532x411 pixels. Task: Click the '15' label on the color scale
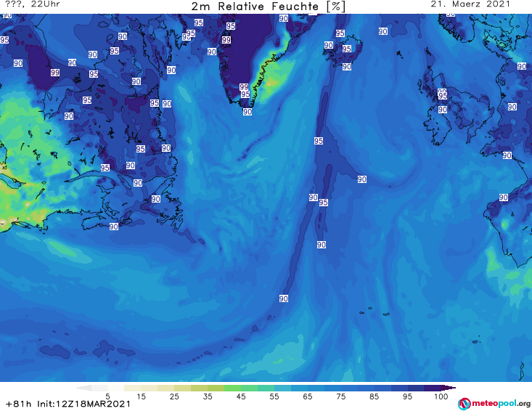click(141, 396)
